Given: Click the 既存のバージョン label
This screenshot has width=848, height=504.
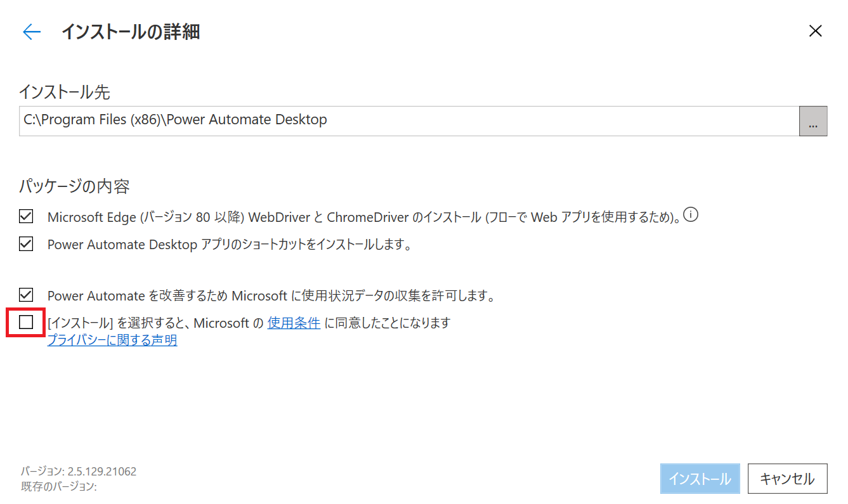Looking at the screenshot, I should pos(58,487).
